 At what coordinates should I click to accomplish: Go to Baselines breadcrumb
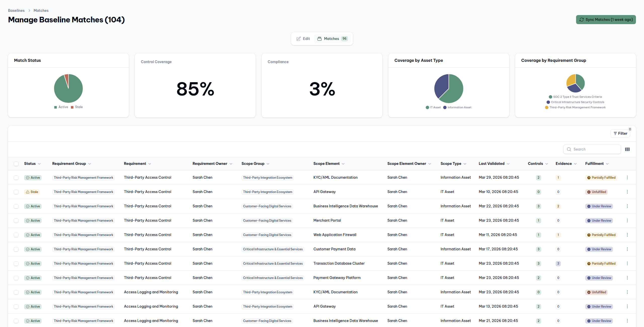[16, 11]
